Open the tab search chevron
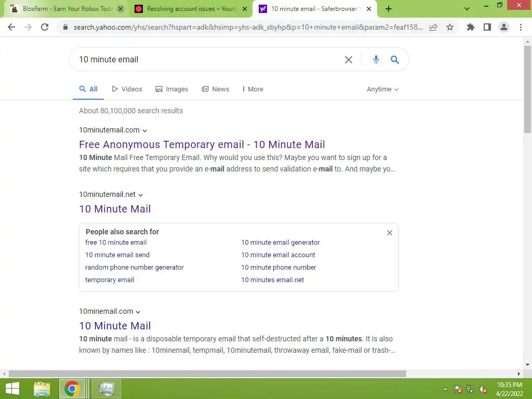This screenshot has height=399, width=532. click(x=467, y=9)
